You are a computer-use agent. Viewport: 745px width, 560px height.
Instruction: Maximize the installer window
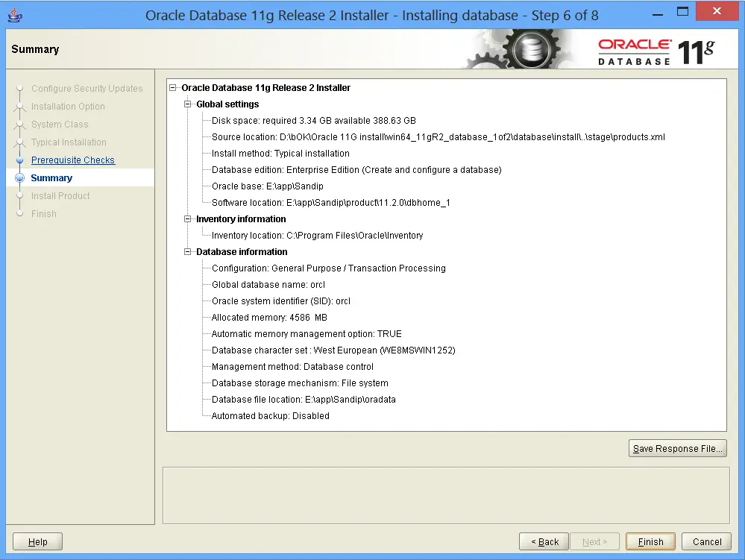pos(682,13)
